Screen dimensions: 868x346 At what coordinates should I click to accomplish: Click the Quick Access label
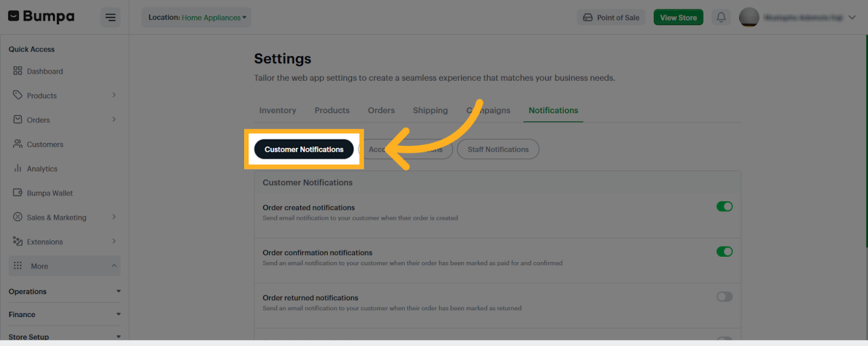point(31,49)
